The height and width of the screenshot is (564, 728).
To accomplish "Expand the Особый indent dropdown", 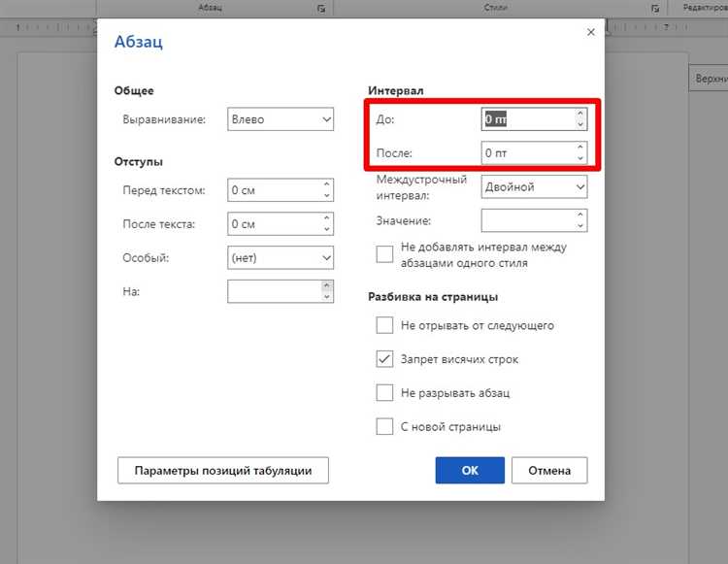I will [x=281, y=257].
